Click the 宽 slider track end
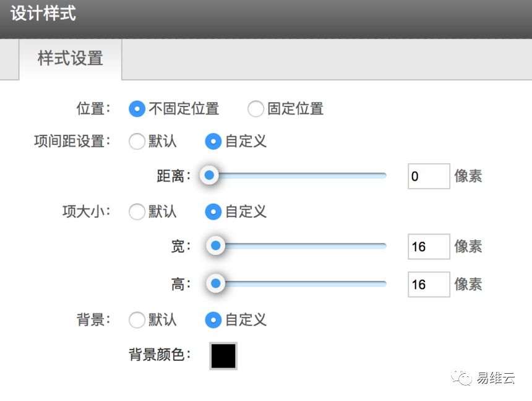 384,246
